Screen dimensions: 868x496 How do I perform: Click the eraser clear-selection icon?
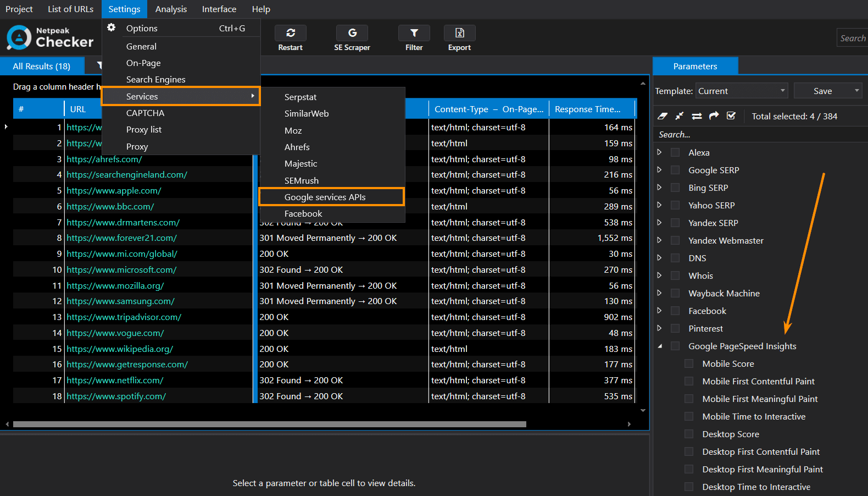pyautogui.click(x=663, y=116)
